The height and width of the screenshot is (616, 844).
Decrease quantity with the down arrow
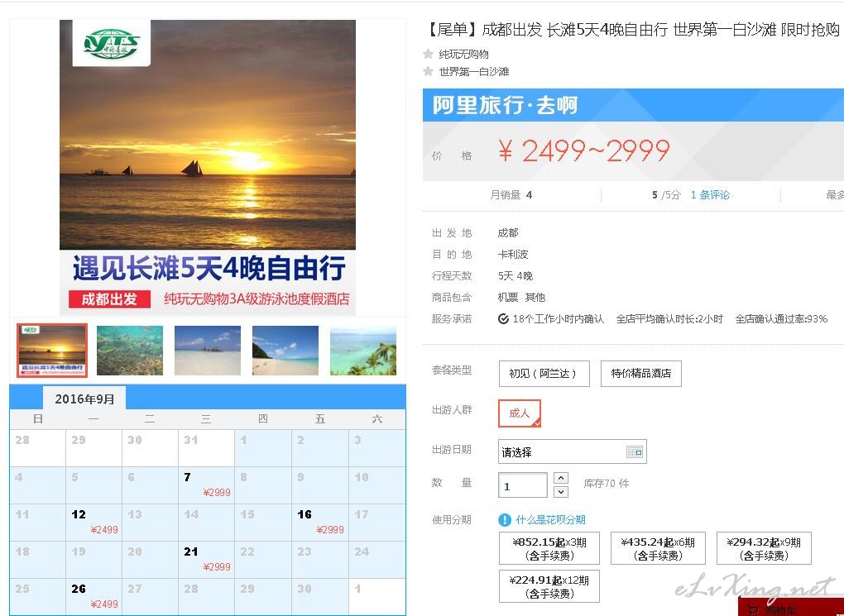(x=561, y=491)
